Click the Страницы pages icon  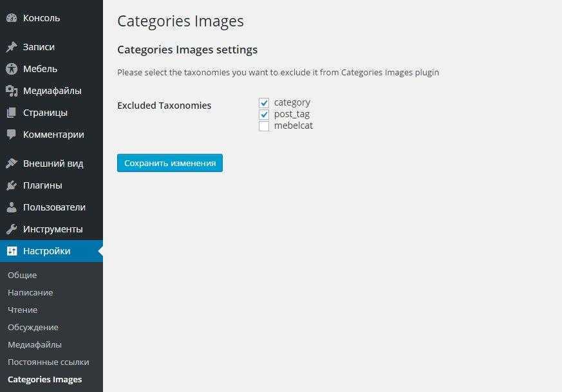pos(12,113)
